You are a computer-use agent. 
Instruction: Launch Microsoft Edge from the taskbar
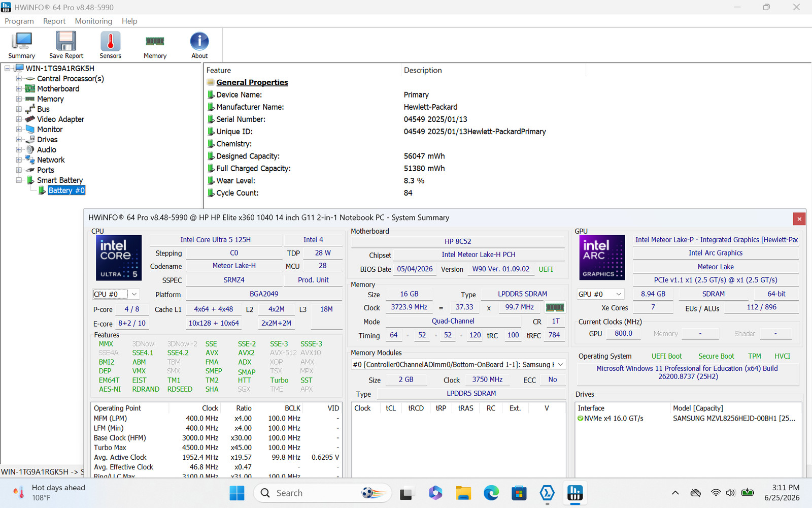(x=491, y=493)
